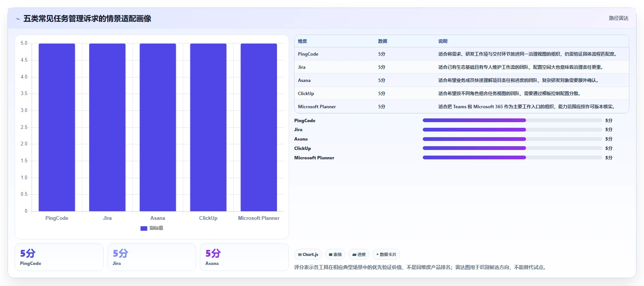Click the 进度 tag chip
The image size is (644, 286).
coord(359,254)
